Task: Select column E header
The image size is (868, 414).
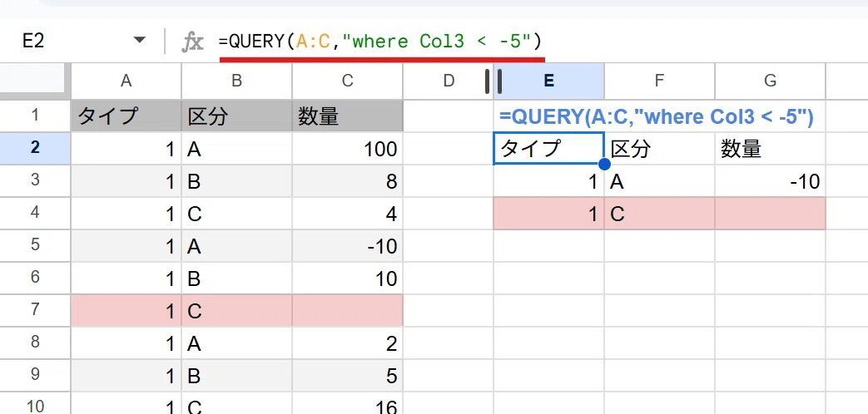Action: (548, 81)
